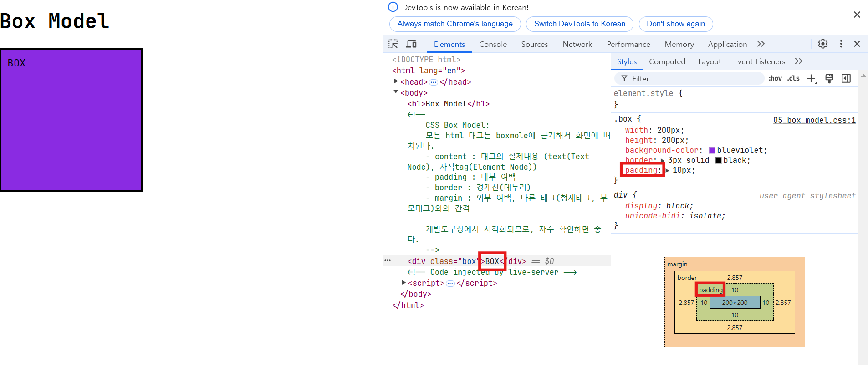Toggle the device toolbar icon
868x365 pixels.
click(x=412, y=44)
